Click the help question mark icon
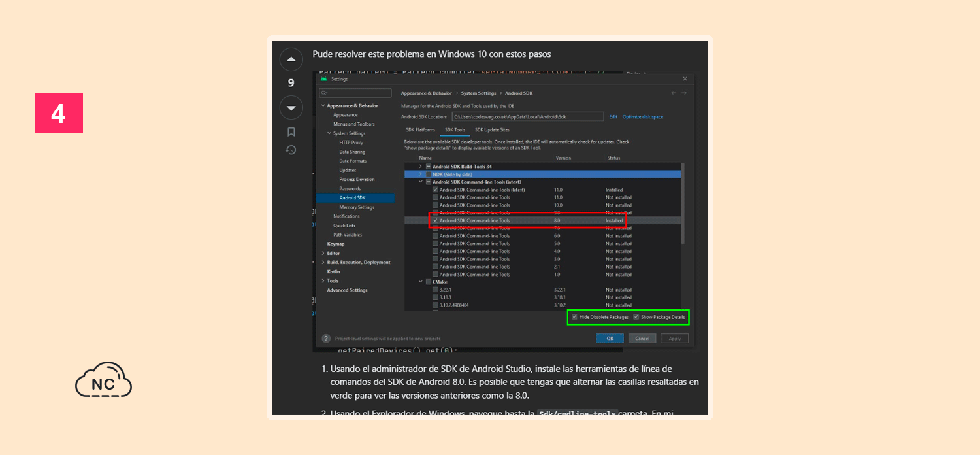The width and height of the screenshot is (980, 455). (x=326, y=338)
